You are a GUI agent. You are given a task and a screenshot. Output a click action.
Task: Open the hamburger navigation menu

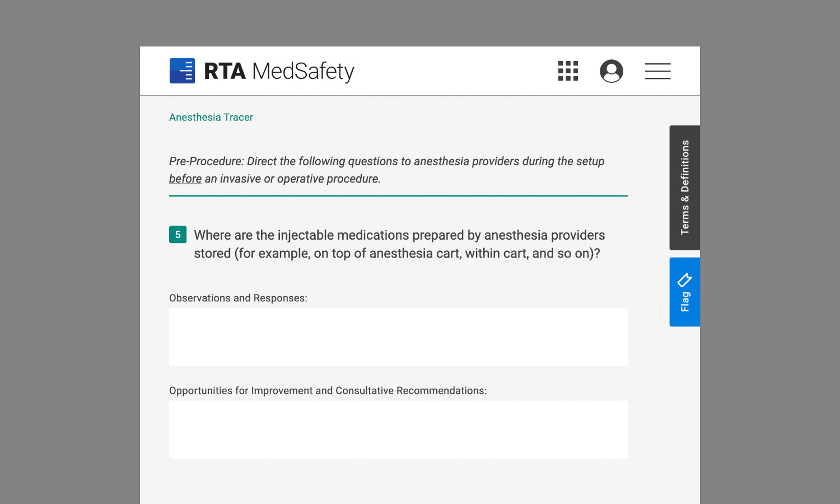657,71
